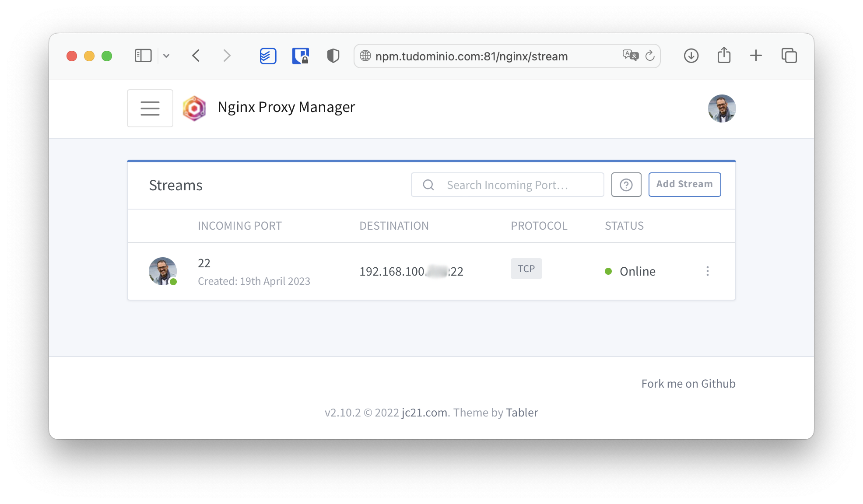Click the owner avatar in stream row
Screen dimensions: 863x504
click(x=163, y=271)
